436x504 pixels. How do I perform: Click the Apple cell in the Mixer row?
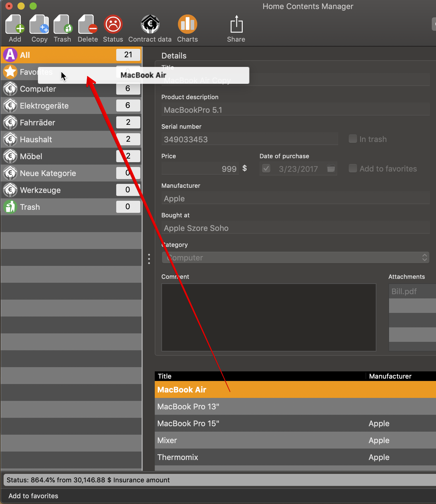click(379, 440)
